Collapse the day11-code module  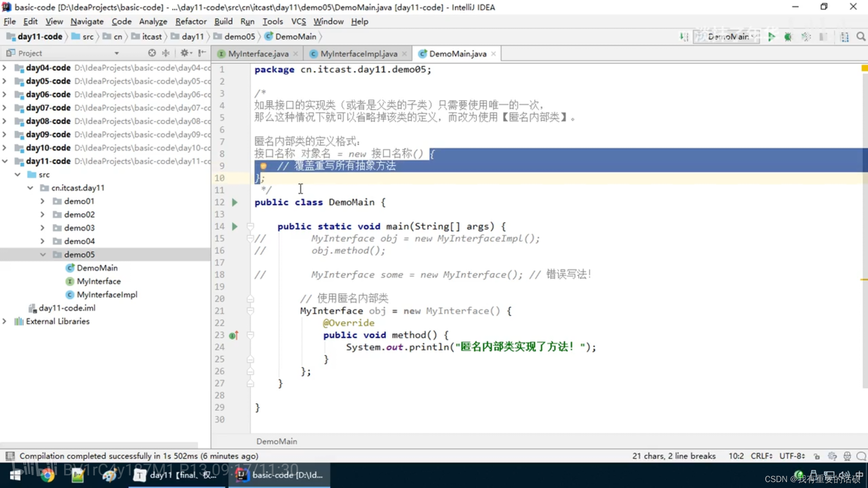(x=5, y=161)
